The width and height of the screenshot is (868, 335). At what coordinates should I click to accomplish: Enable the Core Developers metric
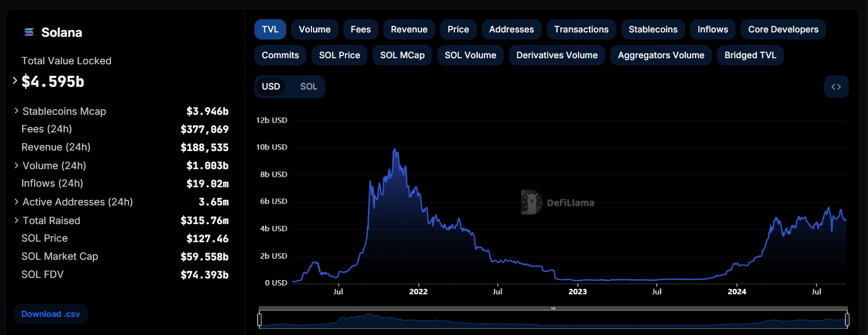[783, 30]
